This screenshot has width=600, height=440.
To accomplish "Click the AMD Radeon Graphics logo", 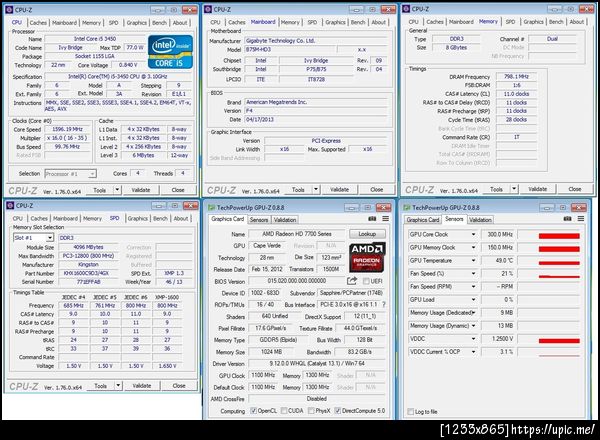I will tap(367, 257).
